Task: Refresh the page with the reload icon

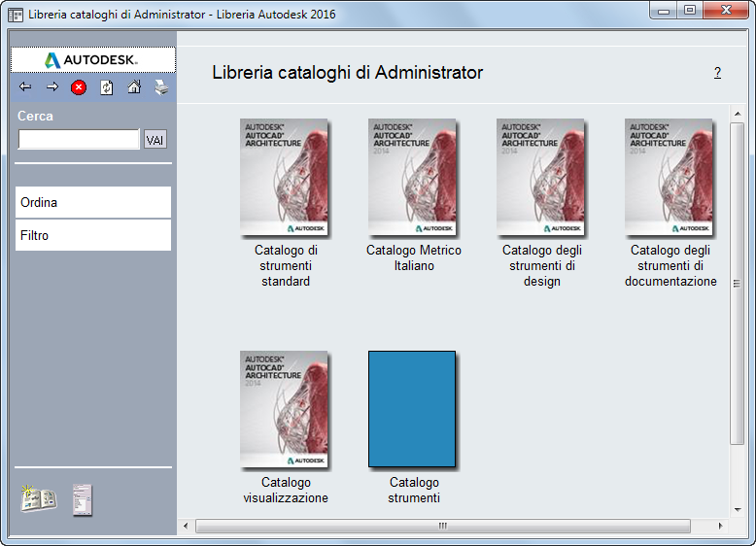Action: pyautogui.click(x=107, y=87)
